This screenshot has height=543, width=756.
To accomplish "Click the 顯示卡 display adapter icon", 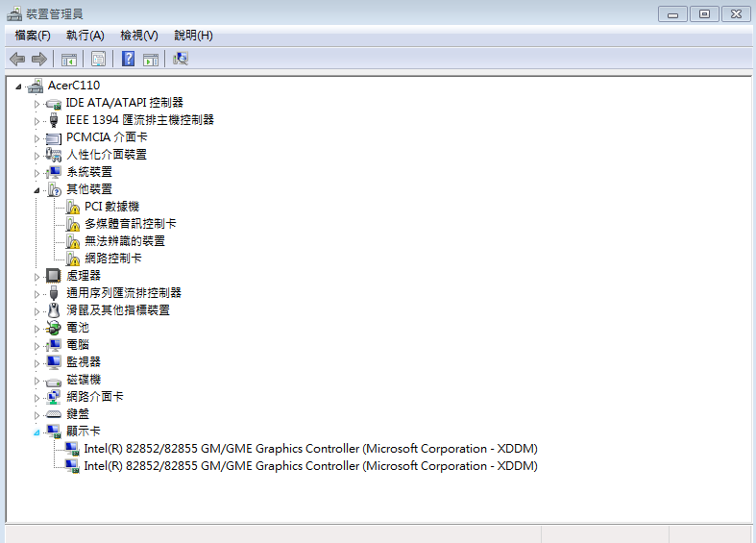I will coord(54,432).
